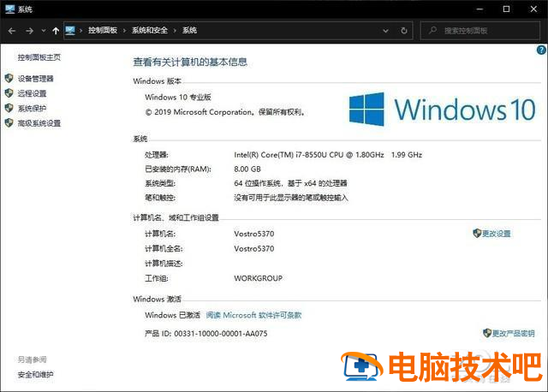Expand the chevron after 系统和安全 breadcrumb
The image size is (548, 392).
click(175, 31)
